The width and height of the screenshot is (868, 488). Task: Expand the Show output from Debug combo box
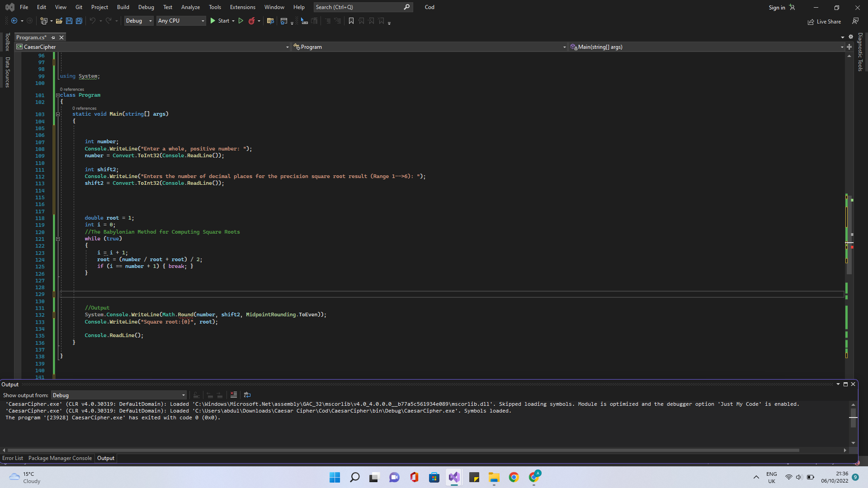point(183,395)
